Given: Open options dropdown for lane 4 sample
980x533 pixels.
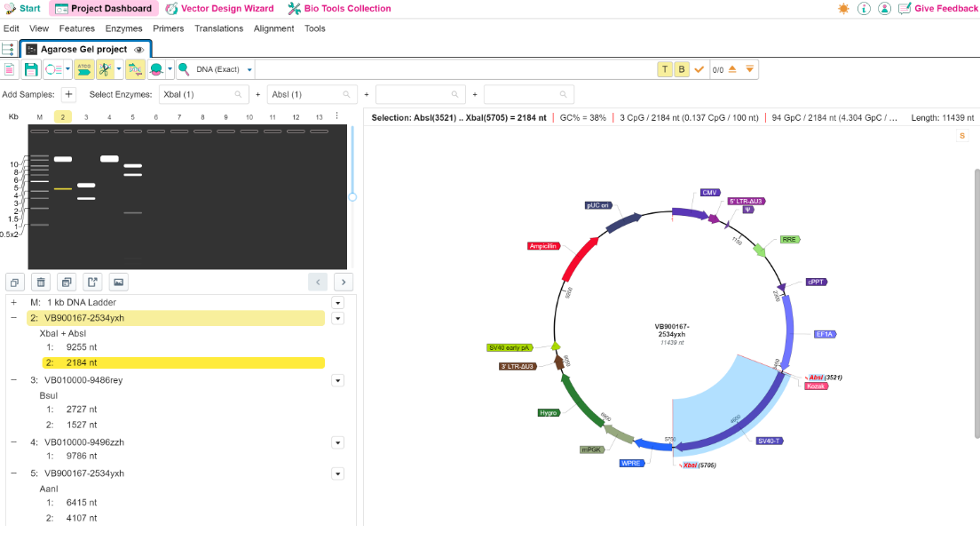Looking at the screenshot, I should coord(337,442).
